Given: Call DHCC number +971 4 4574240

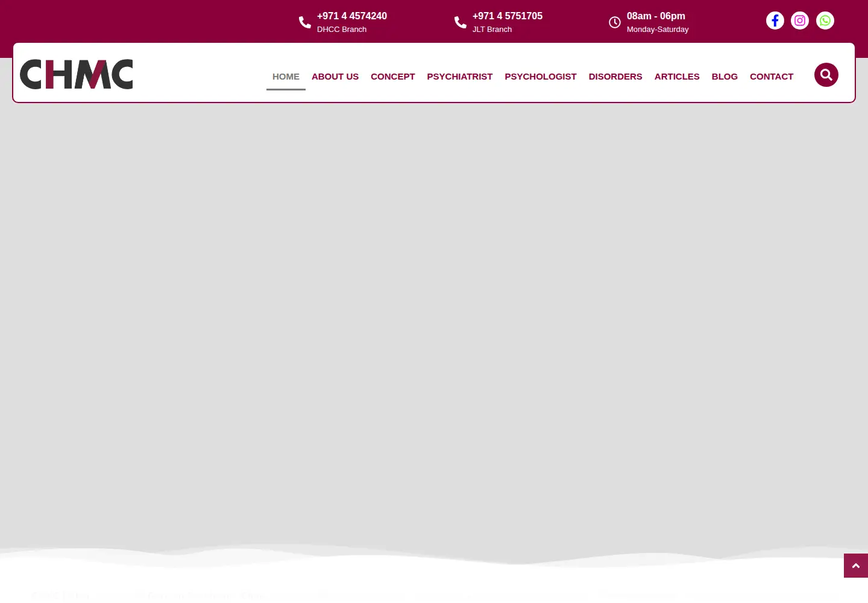Looking at the screenshot, I should (x=352, y=16).
